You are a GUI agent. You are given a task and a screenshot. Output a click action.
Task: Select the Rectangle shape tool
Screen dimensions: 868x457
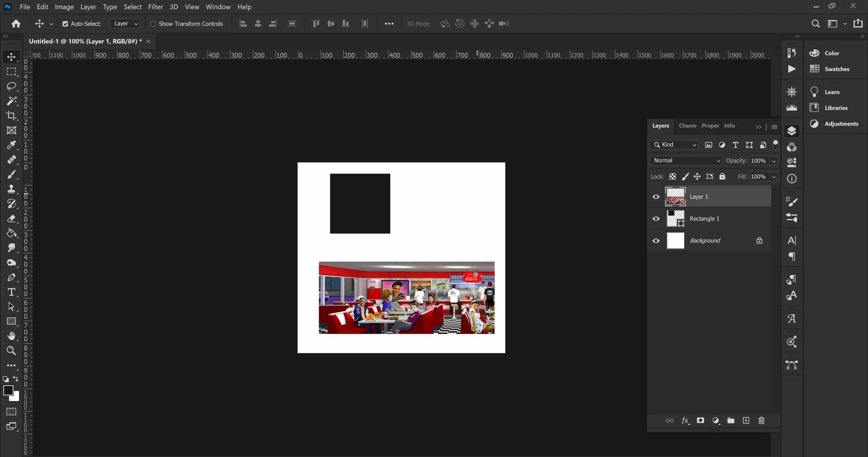tap(12, 322)
